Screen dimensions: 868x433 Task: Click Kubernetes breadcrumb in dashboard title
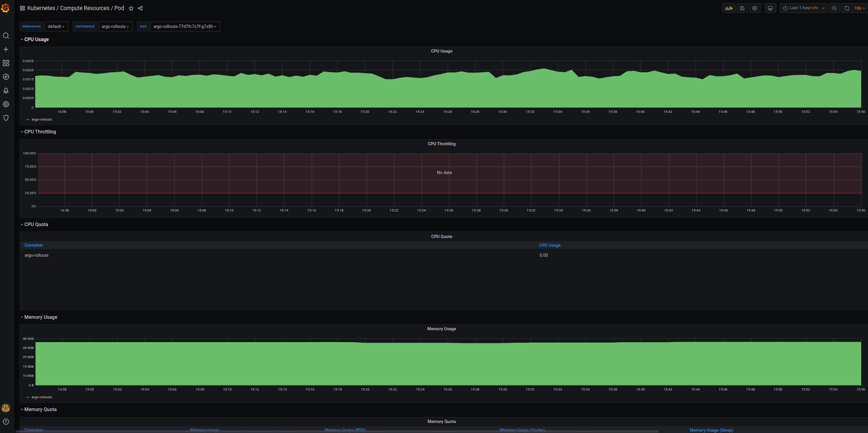pos(41,8)
